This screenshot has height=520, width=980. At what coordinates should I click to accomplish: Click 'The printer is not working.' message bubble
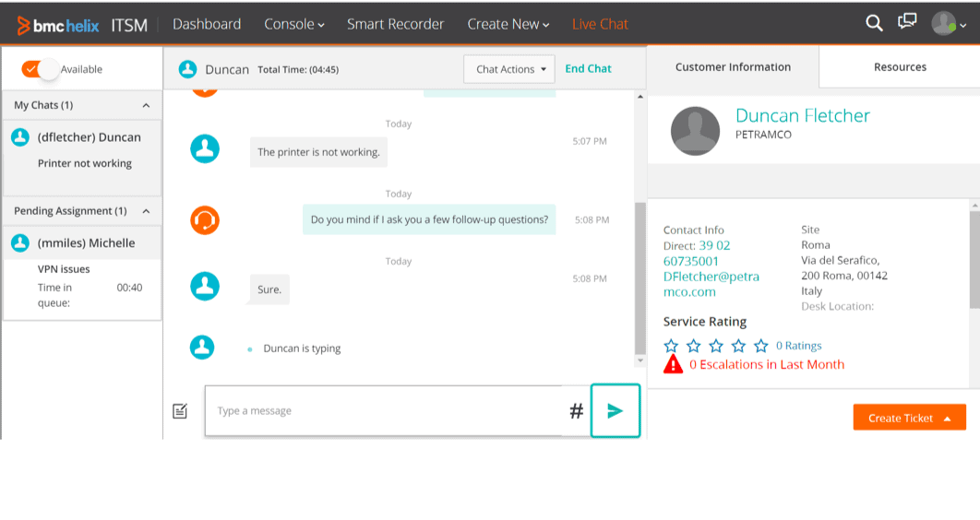coord(318,152)
